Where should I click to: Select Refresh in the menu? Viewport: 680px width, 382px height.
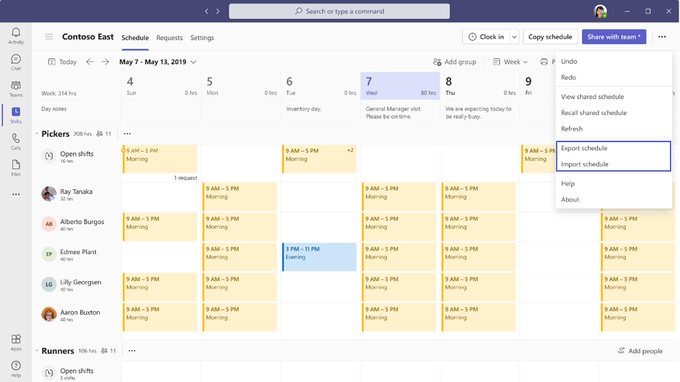[x=614, y=129]
